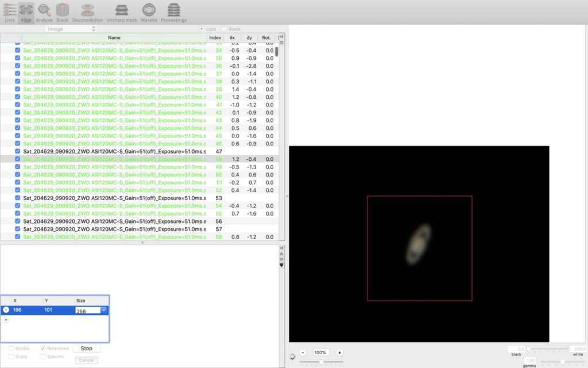Select the Lists radio button
This screenshot has height=368, width=588.
click(202, 29)
